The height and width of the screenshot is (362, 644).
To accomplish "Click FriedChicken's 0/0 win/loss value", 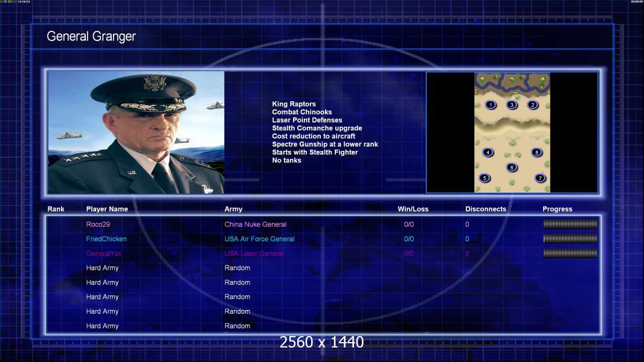I will (x=408, y=239).
